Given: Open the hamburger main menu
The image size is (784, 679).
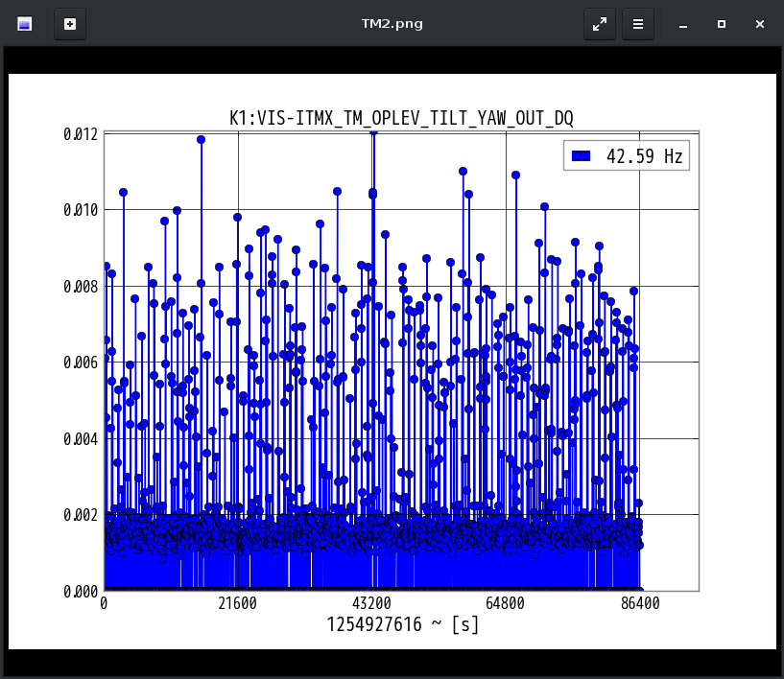Looking at the screenshot, I should [x=637, y=23].
